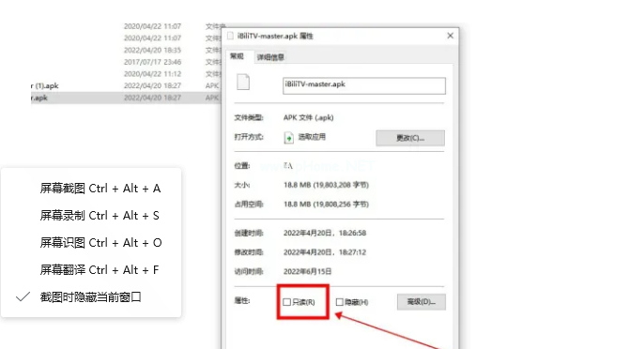The width and height of the screenshot is (644, 349).
Task: Choose 屏幕录制 Ctrl + Alt + S
Action: click(100, 216)
